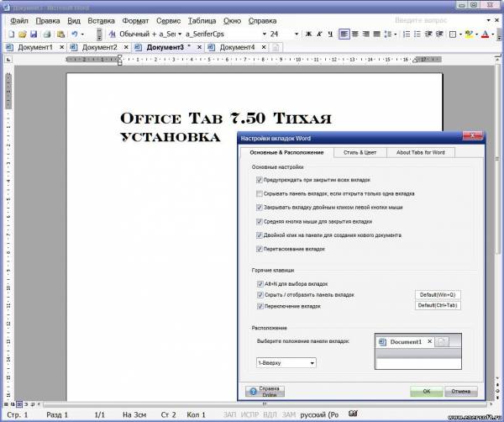Image resolution: width=504 pixels, height=422 pixels.
Task: Click the outside border icon
Action: click(453, 34)
